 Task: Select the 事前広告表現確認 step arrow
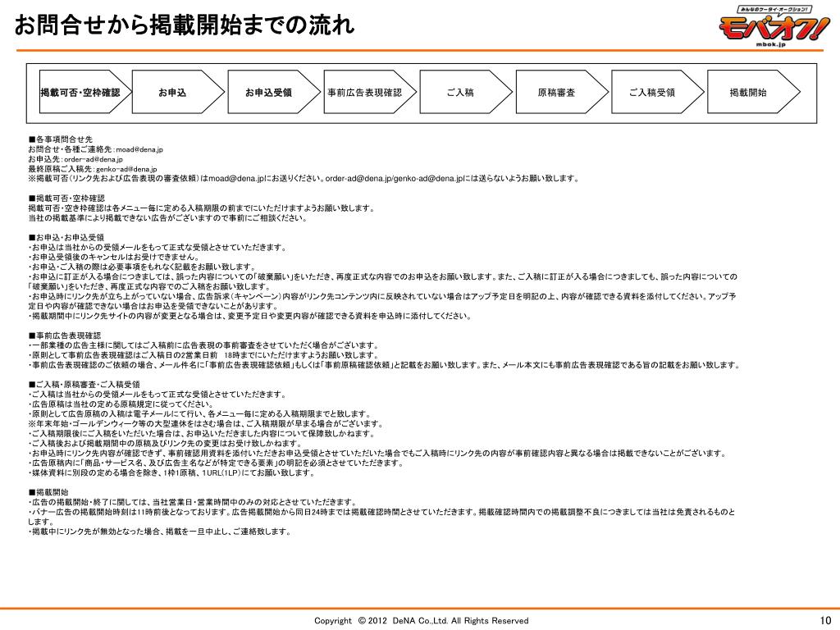pyautogui.click(x=370, y=92)
